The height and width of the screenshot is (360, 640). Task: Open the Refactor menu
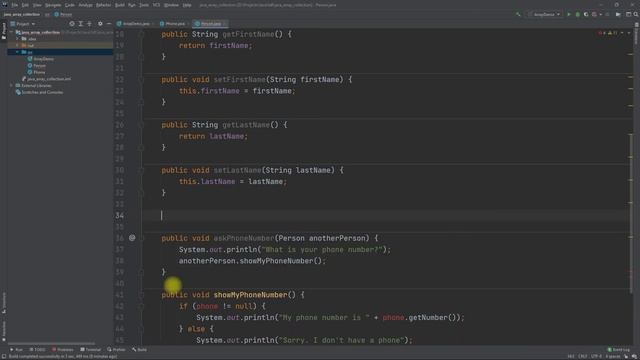(103, 5)
